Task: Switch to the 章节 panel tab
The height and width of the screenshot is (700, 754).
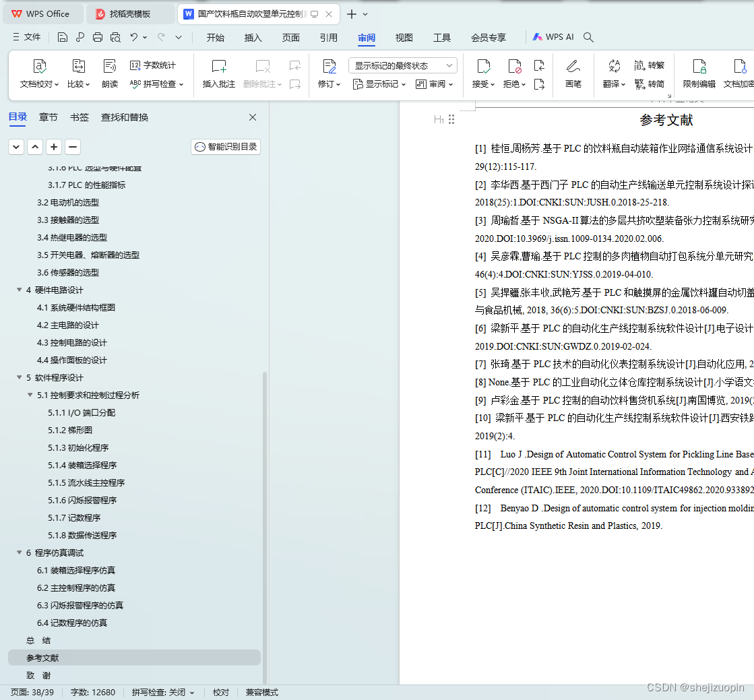Action: click(x=48, y=117)
